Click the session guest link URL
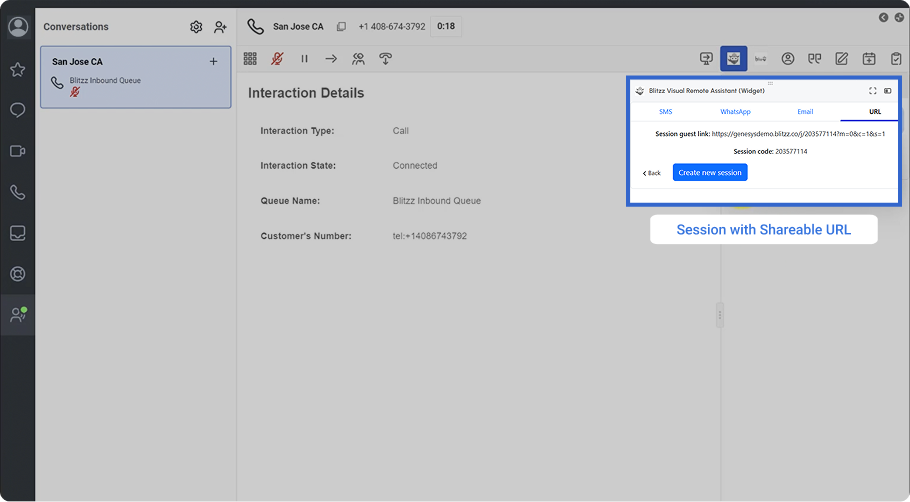This screenshot has height=502, width=910. pyautogui.click(x=798, y=134)
